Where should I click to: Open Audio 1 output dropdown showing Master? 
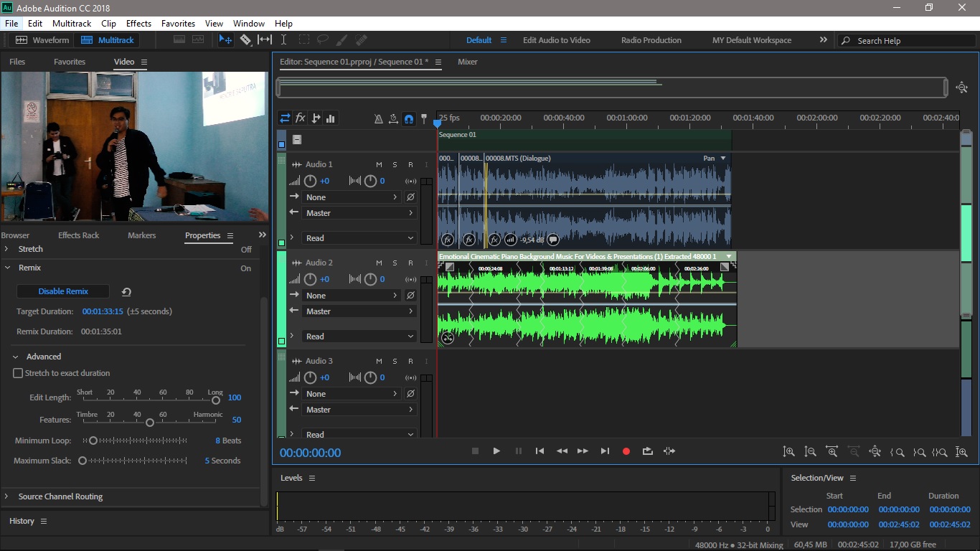358,213
